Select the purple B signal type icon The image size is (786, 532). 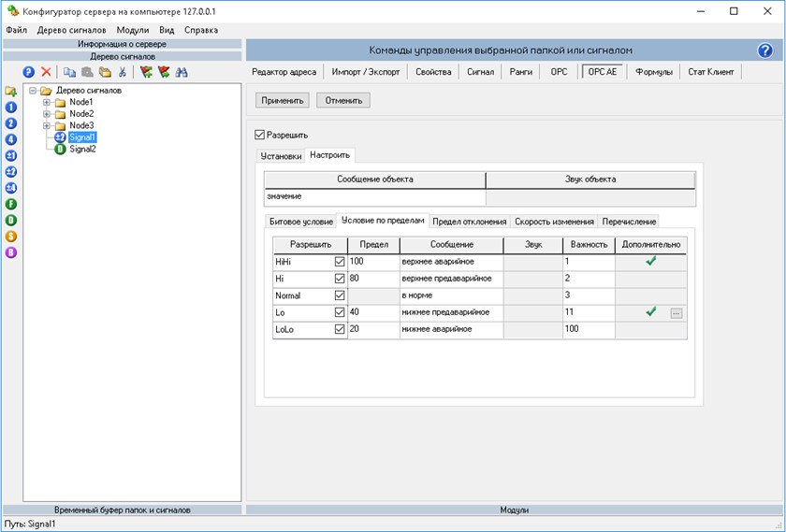click(x=11, y=252)
